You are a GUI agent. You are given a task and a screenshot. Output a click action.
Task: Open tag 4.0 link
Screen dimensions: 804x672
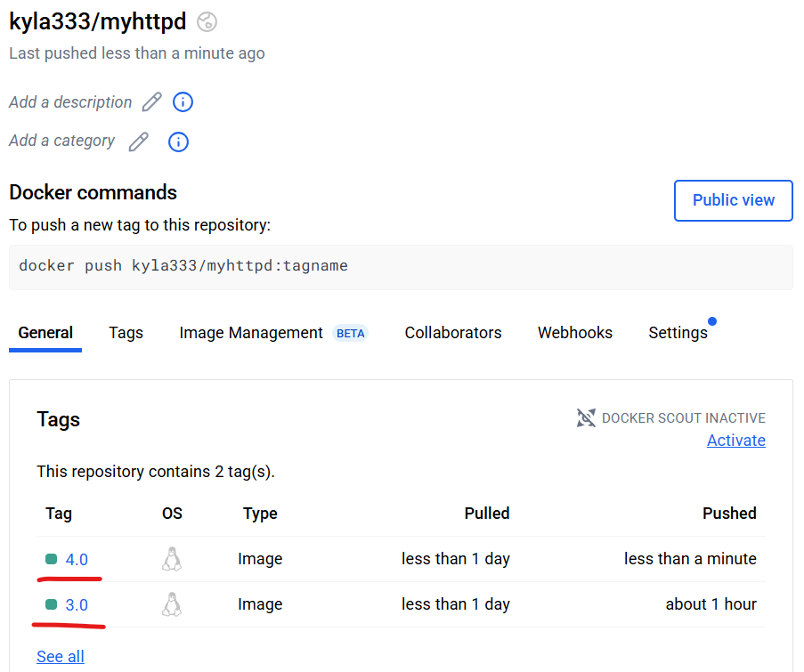point(77,559)
